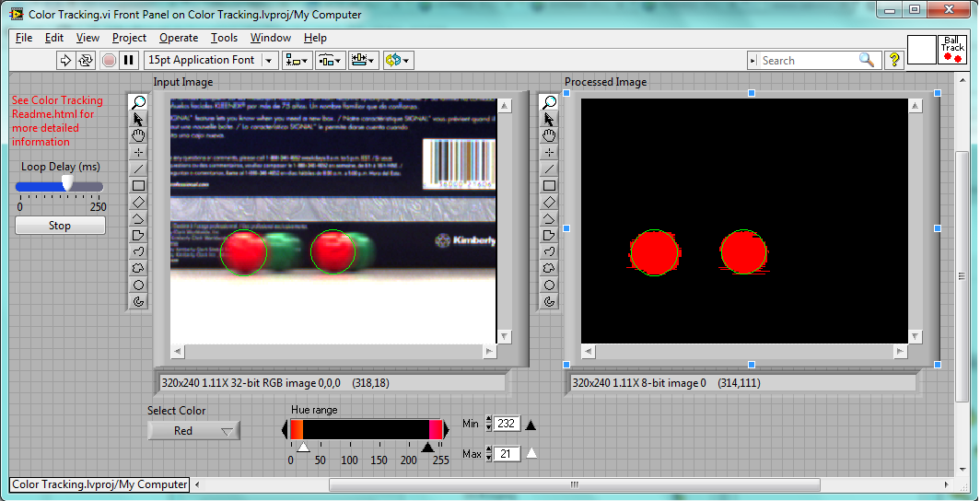The height and width of the screenshot is (501, 980).
Task: Select the Pointer arrow tool beside Processed Image
Action: 550,119
